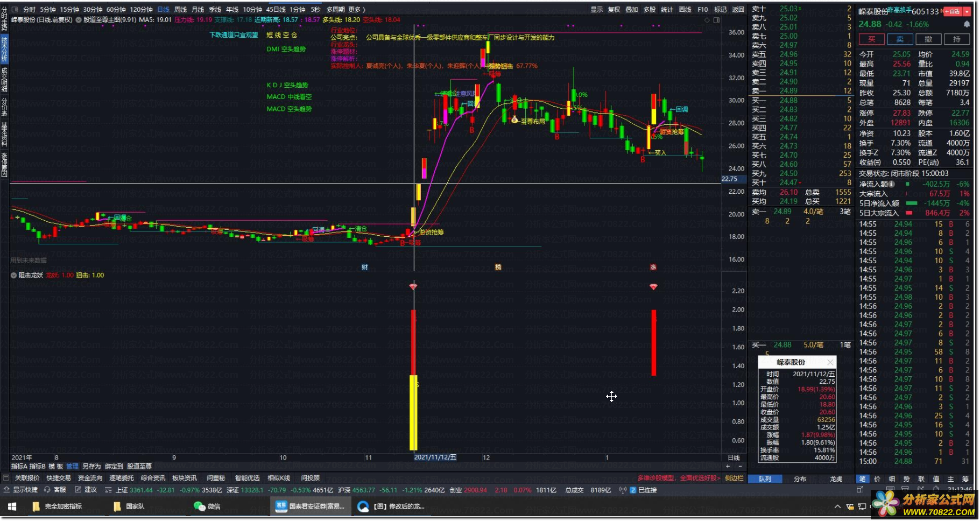Select the 周线 weekly period
Image resolution: width=980 pixels, height=521 pixels.
(x=180, y=10)
